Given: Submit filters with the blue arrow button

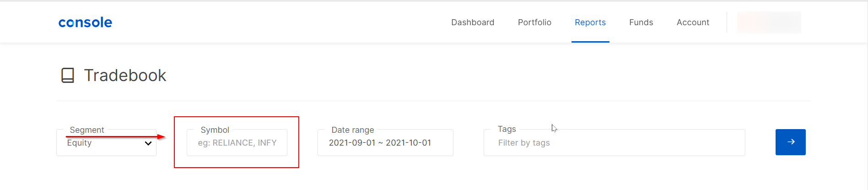Looking at the screenshot, I should [790, 142].
